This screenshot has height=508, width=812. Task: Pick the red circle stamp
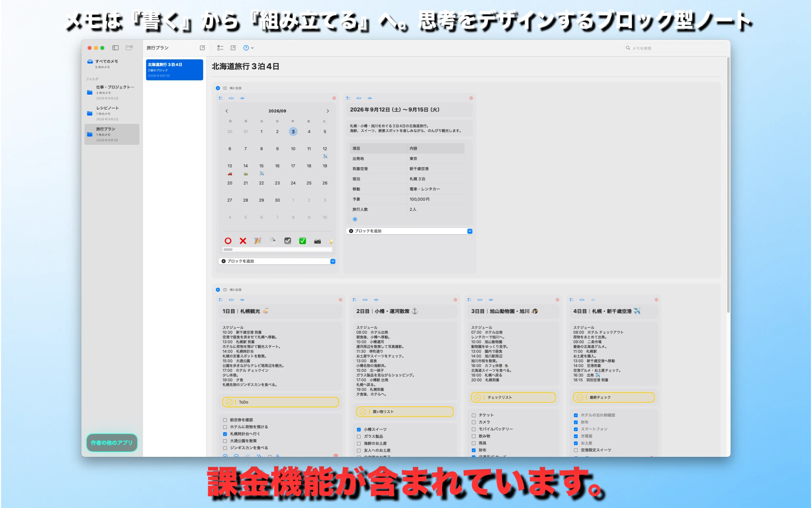pyautogui.click(x=228, y=241)
